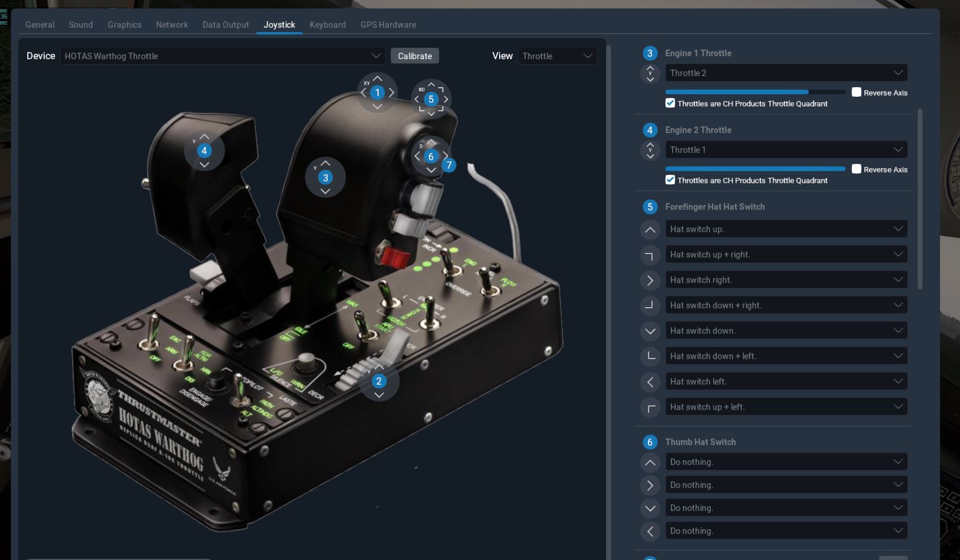Click the Thumb Hat right arrow icon
Image resolution: width=960 pixels, height=560 pixels.
point(650,486)
